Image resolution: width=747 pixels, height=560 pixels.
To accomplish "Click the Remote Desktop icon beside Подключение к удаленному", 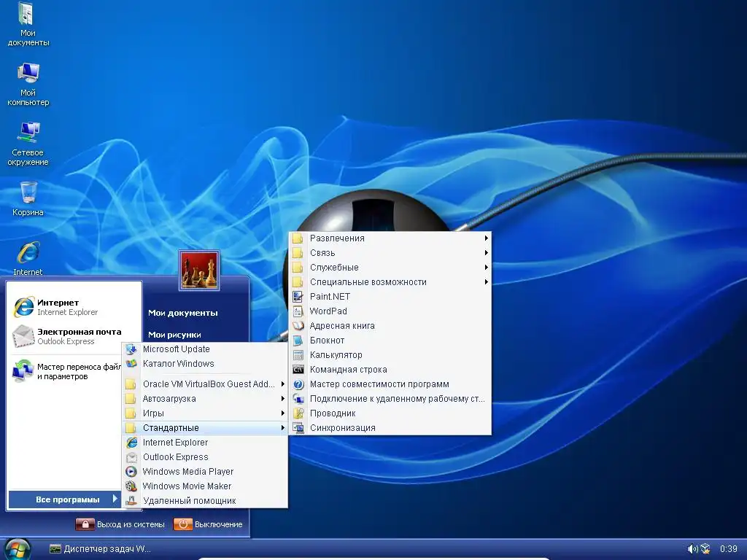I will (x=298, y=399).
